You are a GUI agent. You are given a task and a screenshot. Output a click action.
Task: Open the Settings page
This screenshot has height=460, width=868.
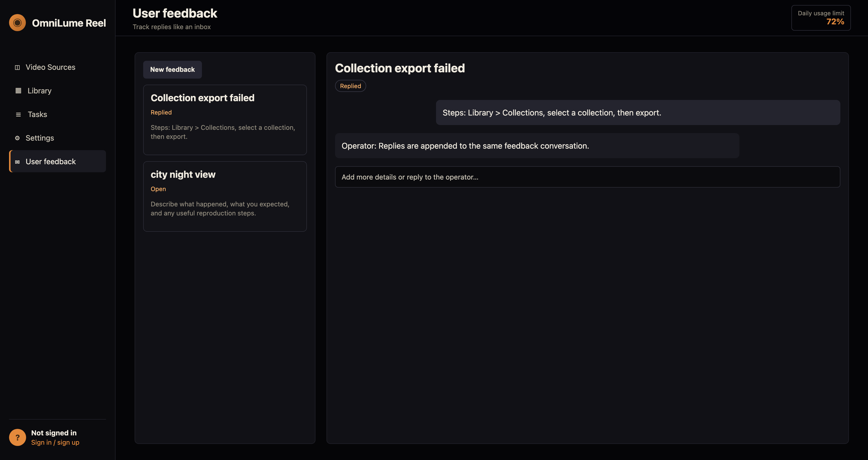(58, 138)
